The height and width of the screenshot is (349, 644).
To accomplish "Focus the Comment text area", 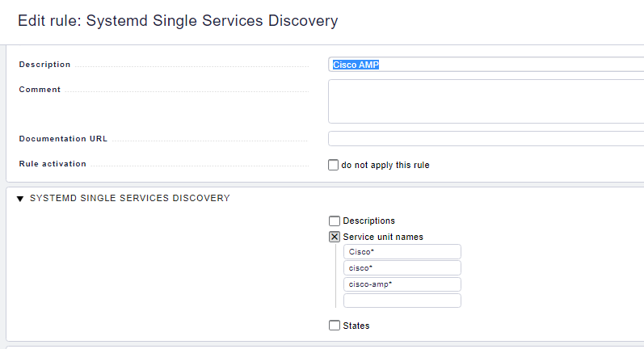I will (x=485, y=101).
